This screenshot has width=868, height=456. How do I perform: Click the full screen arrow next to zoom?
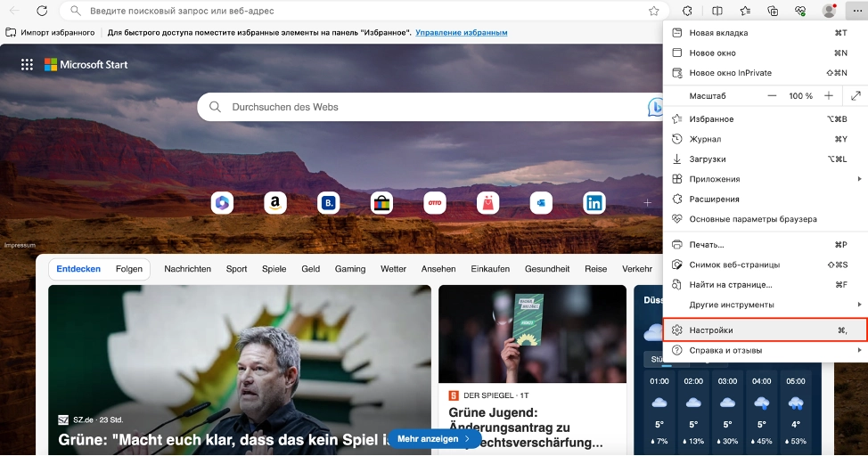856,95
